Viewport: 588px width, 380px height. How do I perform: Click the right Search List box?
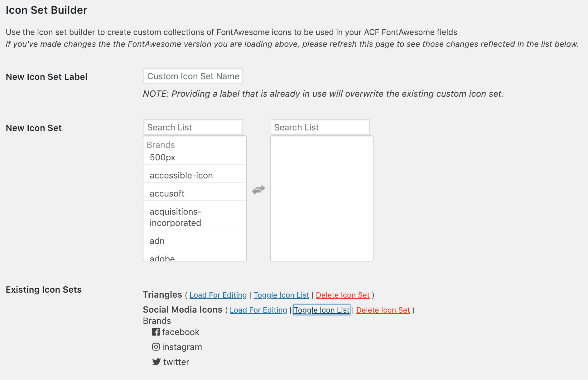pyautogui.click(x=320, y=127)
